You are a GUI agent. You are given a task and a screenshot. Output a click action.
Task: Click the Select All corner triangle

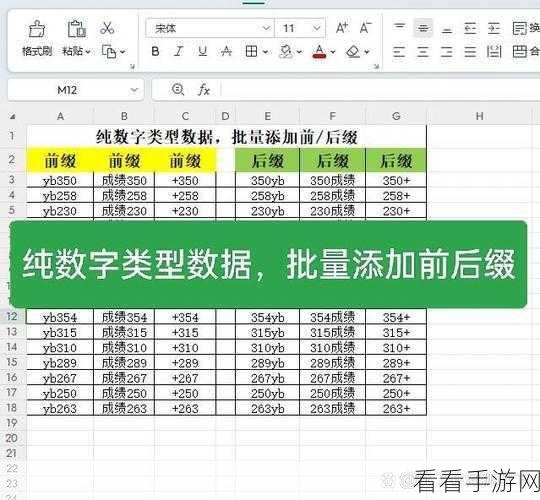(13, 117)
